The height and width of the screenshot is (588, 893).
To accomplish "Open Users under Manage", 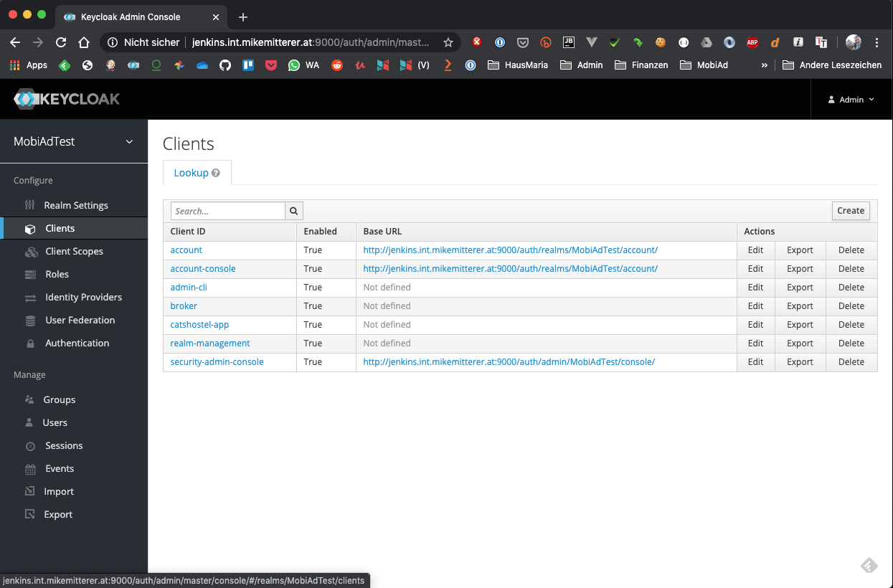I will (55, 422).
